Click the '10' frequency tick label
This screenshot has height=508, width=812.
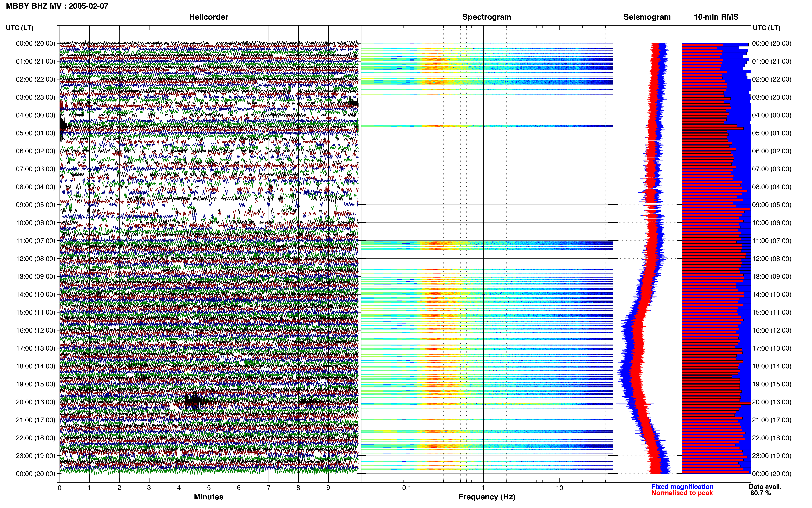pyautogui.click(x=559, y=487)
